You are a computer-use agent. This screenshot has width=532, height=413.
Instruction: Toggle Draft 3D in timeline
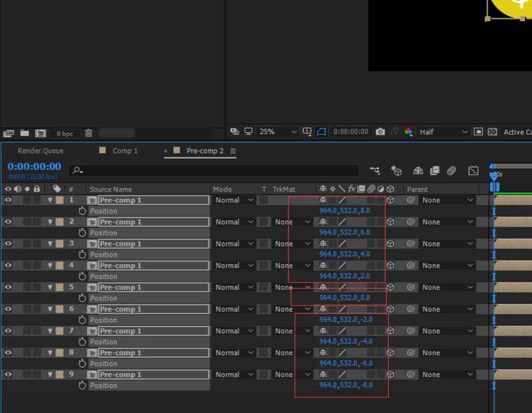(396, 170)
